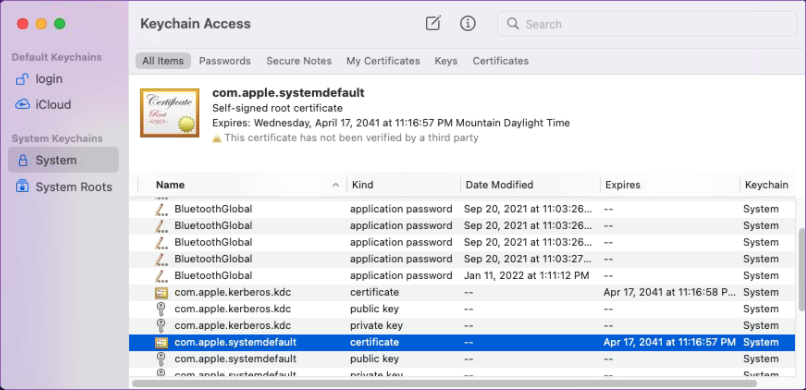Click the large root certificate thumbnail

click(170, 113)
